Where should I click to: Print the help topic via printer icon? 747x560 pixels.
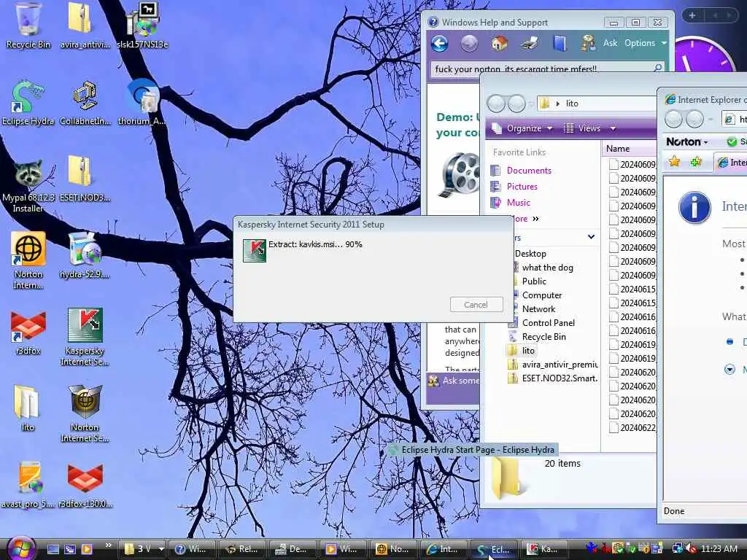(529, 43)
